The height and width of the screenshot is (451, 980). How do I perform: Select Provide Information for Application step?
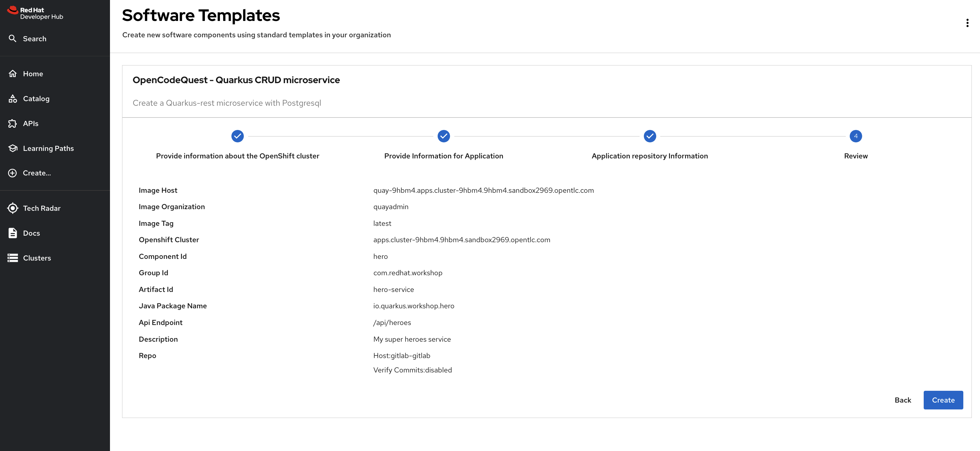pyautogui.click(x=444, y=156)
